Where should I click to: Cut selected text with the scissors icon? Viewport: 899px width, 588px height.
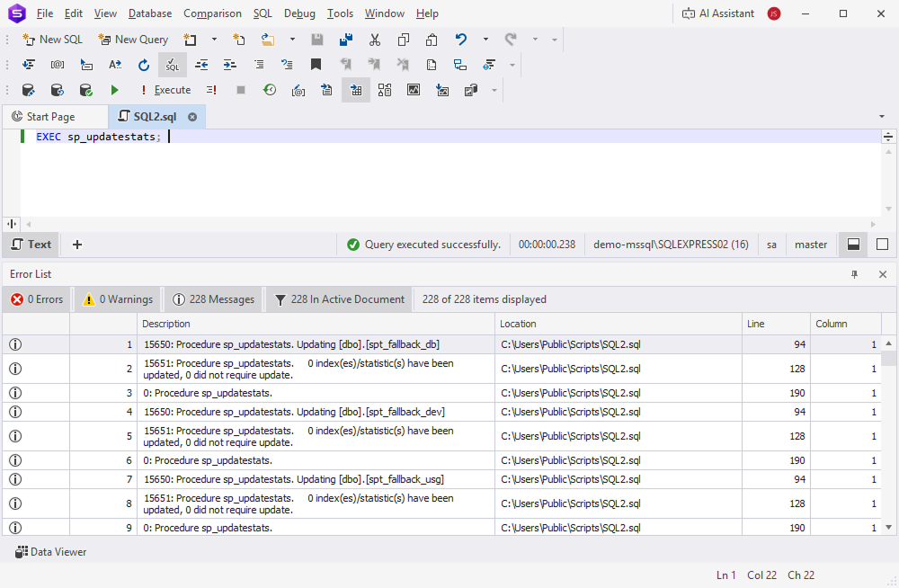(x=373, y=40)
